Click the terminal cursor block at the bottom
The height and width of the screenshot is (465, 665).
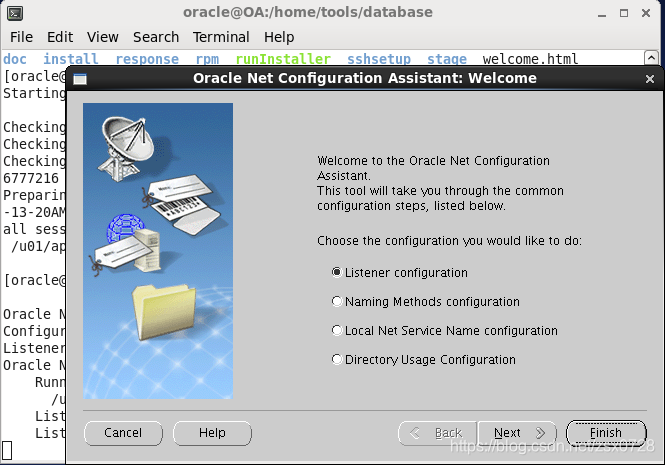point(7,451)
